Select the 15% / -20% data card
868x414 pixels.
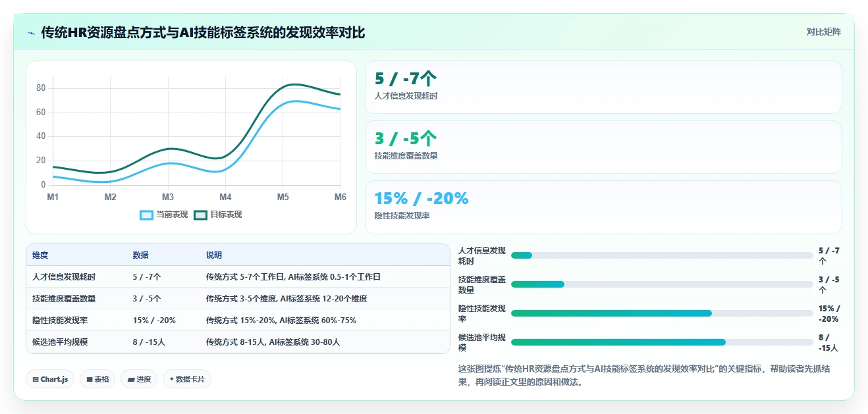(x=603, y=207)
